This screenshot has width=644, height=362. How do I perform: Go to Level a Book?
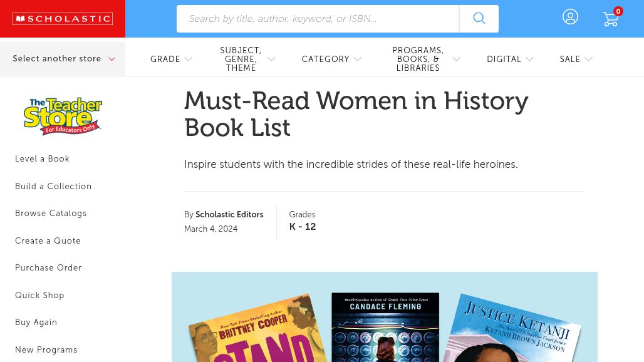pos(42,159)
